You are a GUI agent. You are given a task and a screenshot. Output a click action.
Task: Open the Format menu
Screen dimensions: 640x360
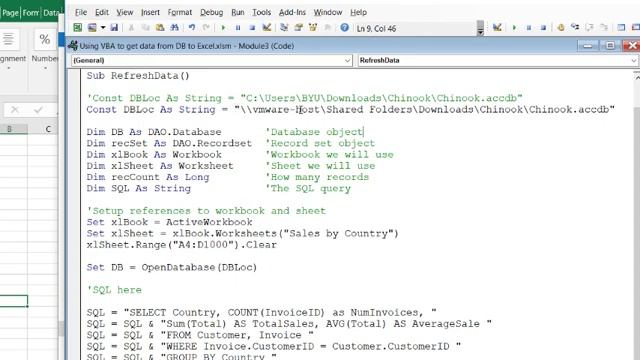click(x=180, y=12)
